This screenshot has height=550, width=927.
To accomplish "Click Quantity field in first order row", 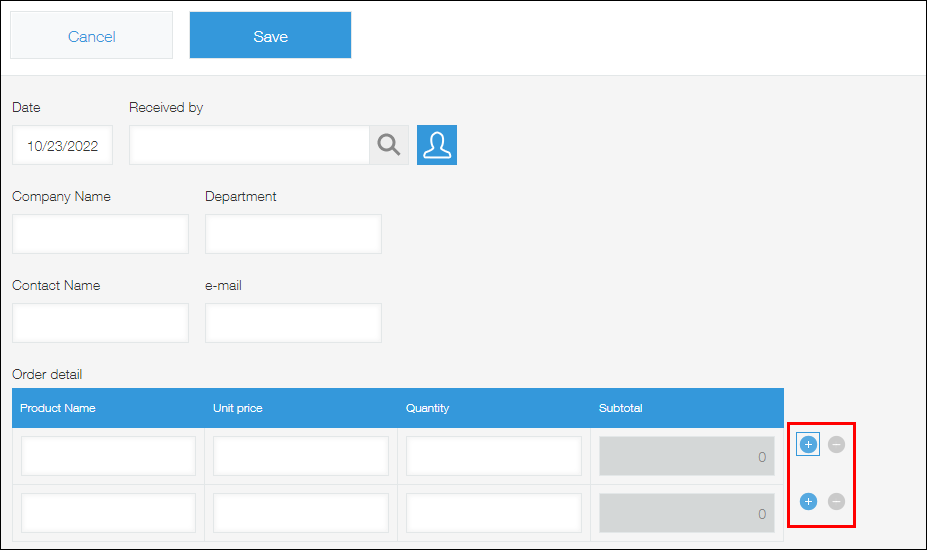I will coord(493,456).
